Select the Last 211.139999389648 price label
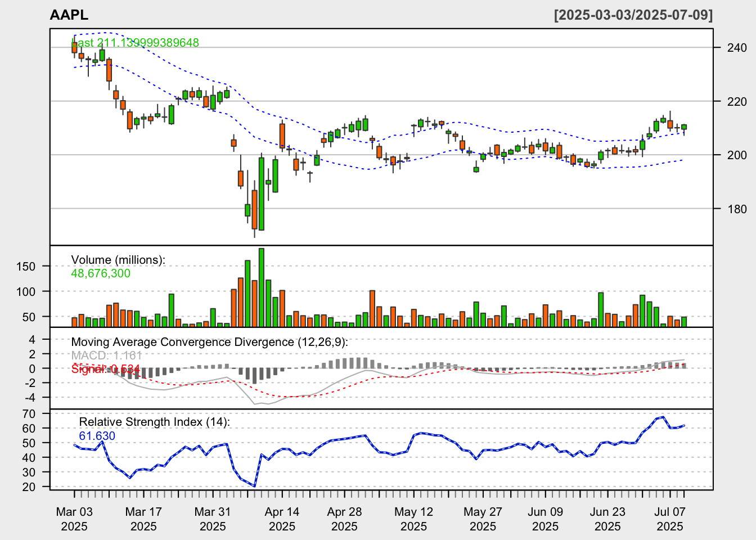The image size is (756, 540). [x=135, y=43]
